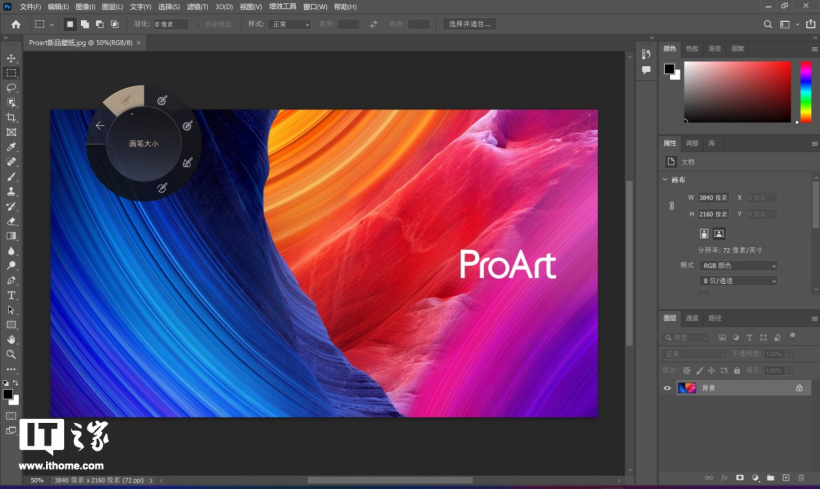Add a layer mask via panel icon
This screenshot has width=820, height=489.
(x=740, y=478)
